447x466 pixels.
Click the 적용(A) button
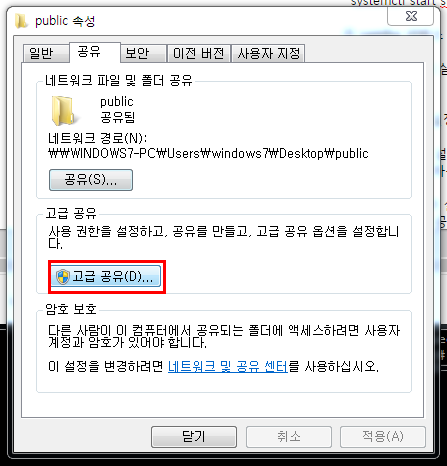(x=383, y=437)
